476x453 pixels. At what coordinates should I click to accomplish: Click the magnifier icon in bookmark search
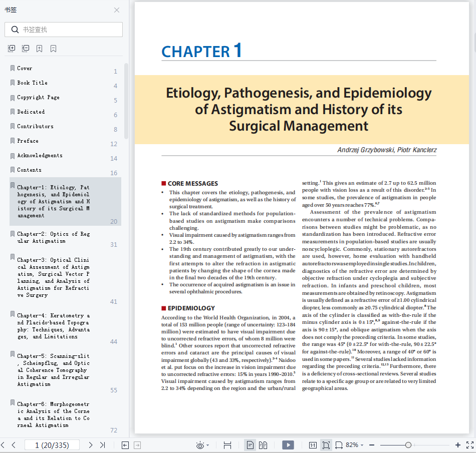pos(15,30)
